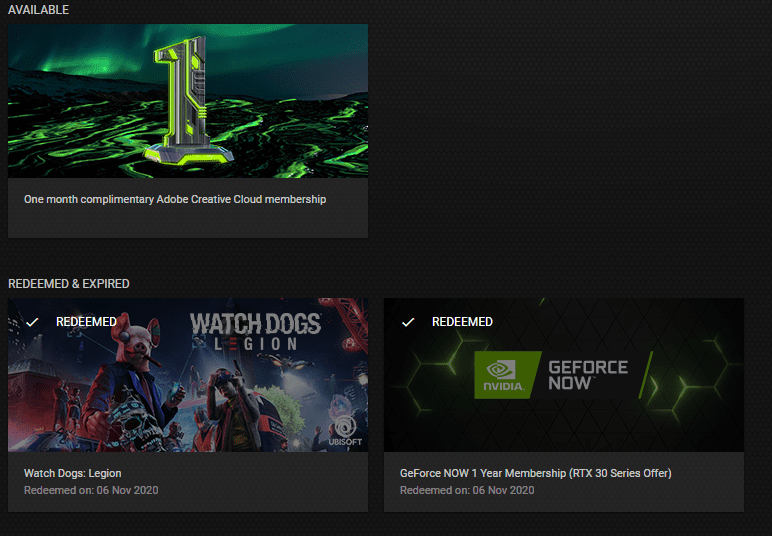The image size is (772, 536).
Task: Click the checkmark icon on GeForce NOW card
Action: (408, 322)
